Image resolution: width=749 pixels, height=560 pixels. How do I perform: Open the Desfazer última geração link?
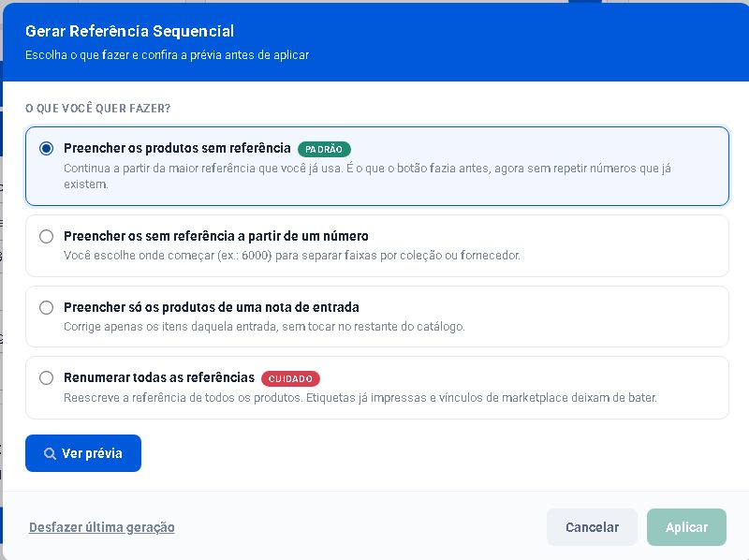[102, 527]
